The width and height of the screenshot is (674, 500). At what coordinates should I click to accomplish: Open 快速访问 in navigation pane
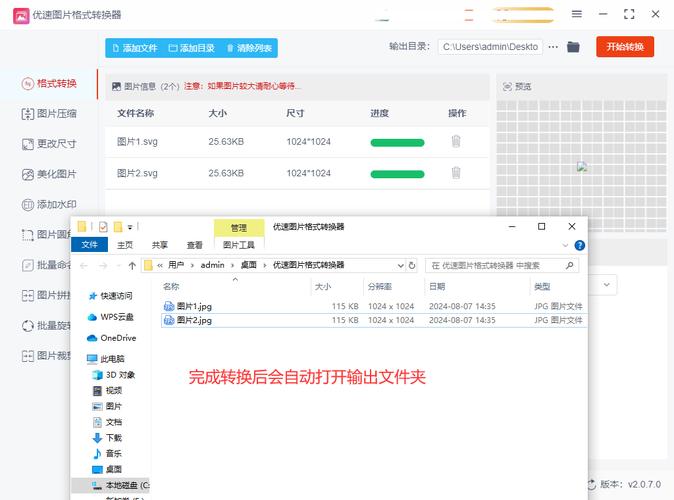coord(110,296)
